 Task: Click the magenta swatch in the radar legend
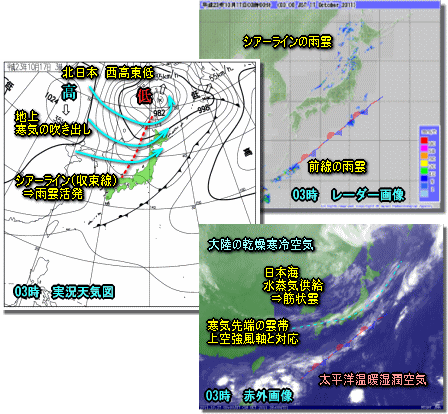(x=425, y=148)
